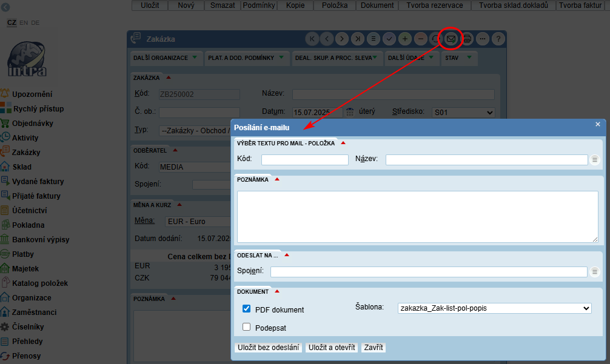610x364 pixels.
Task: Click the calendar icon next to Datum
Action: [x=349, y=112]
